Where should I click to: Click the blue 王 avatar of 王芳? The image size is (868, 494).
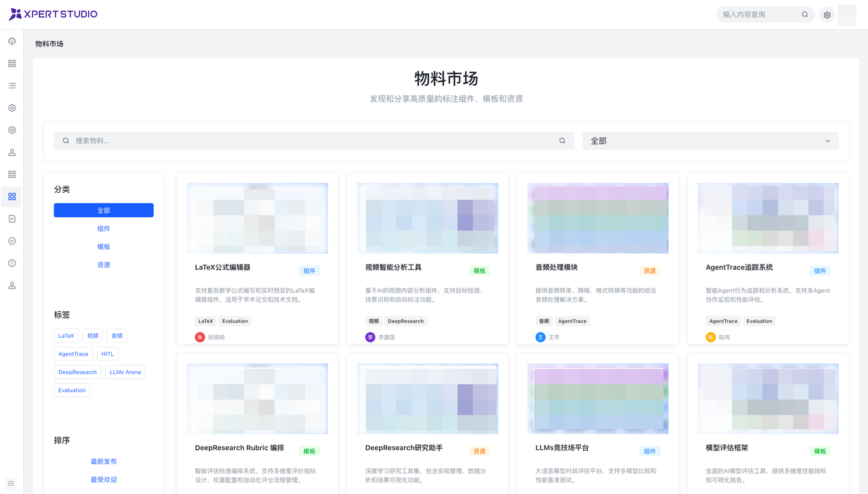tap(540, 337)
